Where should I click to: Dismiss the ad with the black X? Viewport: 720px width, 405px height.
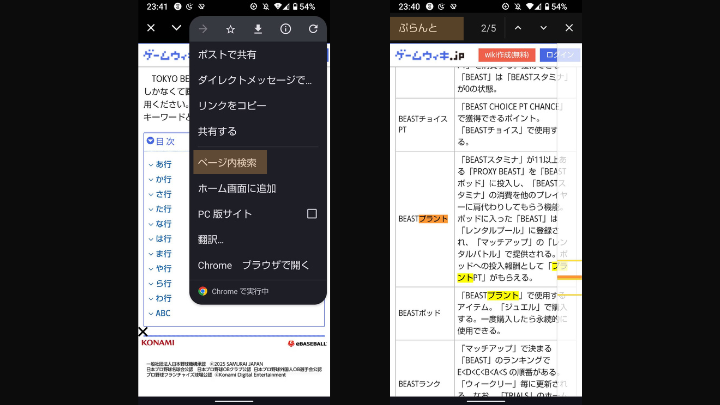[143, 332]
